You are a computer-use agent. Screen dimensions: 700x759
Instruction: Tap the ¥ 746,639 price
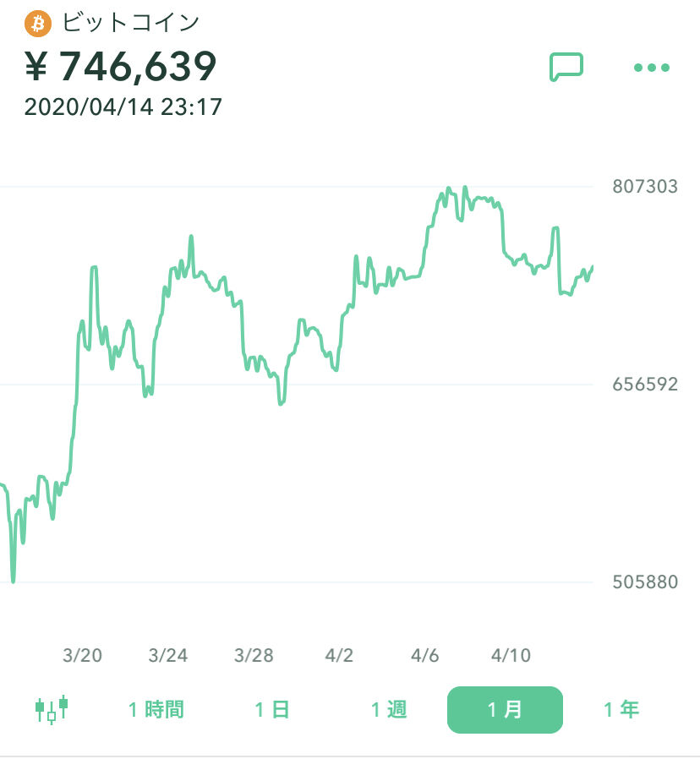click(x=121, y=66)
